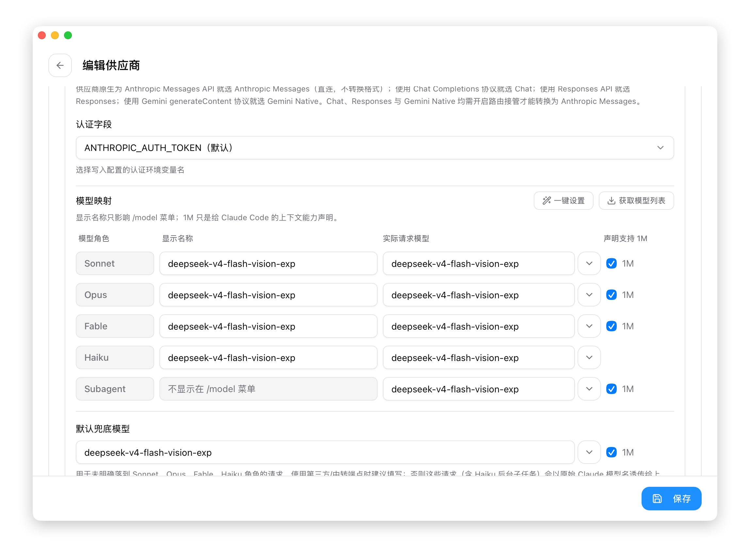Expand the Opus row model dropdown
750x560 pixels.
pos(589,295)
